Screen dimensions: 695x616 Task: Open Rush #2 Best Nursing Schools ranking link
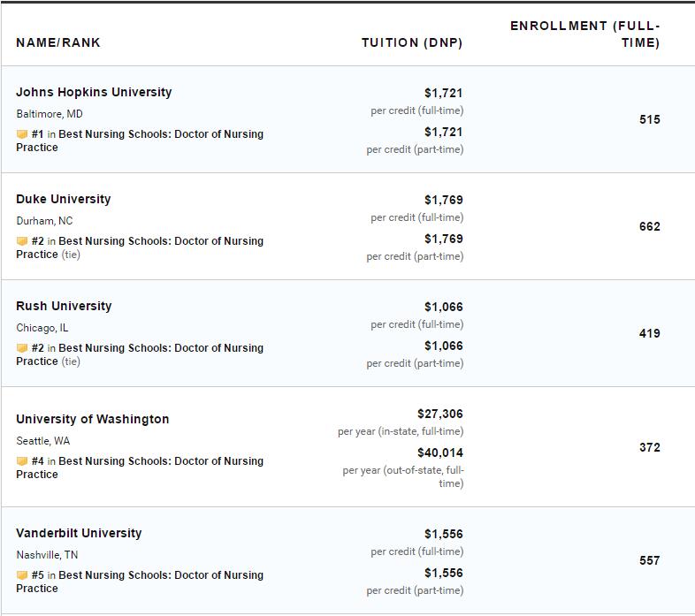140,354
